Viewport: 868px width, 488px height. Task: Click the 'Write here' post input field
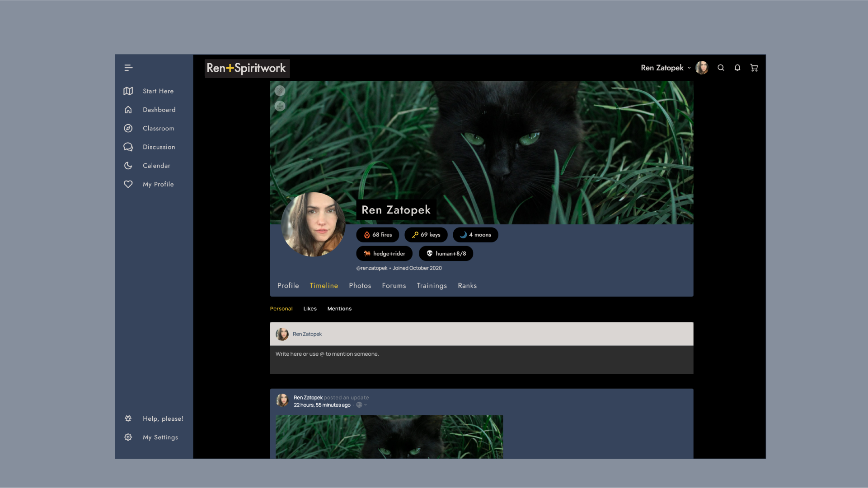coord(481,359)
